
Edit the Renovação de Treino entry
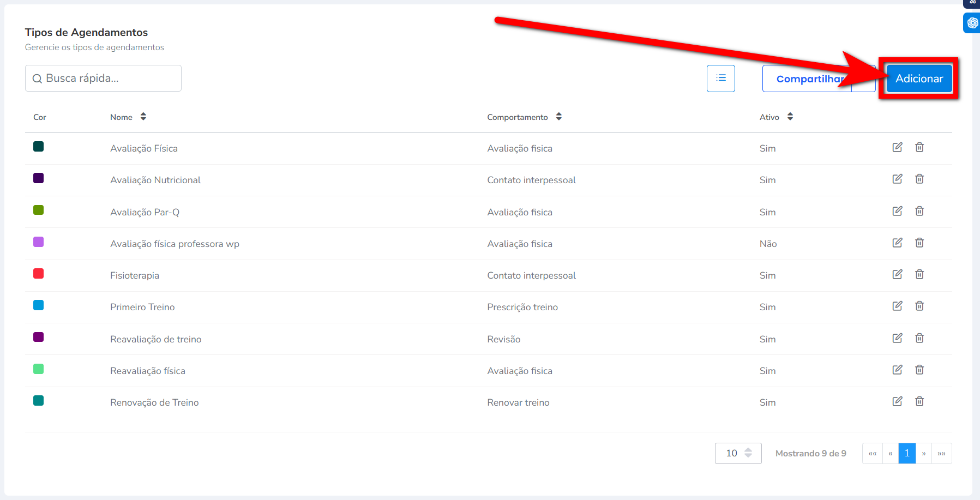(897, 401)
